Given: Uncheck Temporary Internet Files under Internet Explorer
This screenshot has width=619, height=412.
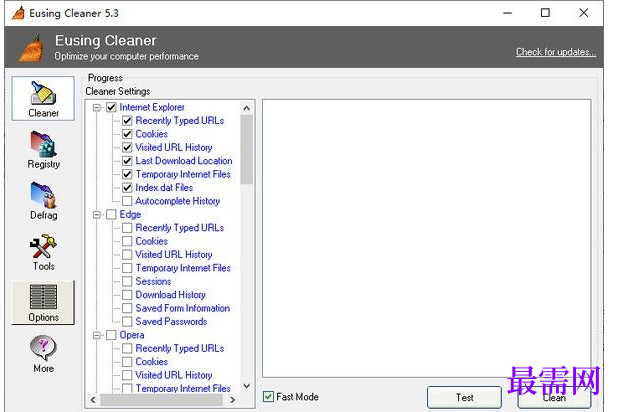Looking at the screenshot, I should coord(127,174).
